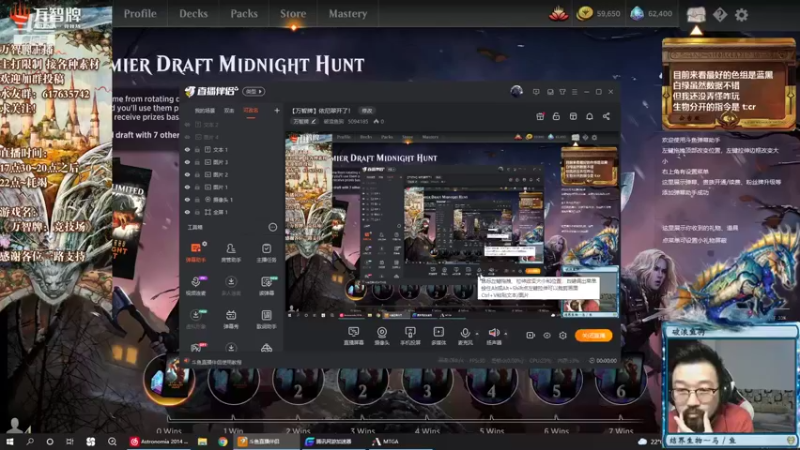Open the 弹幕助手 danmaku assistant tool
Screen dimensions: 800x450
pyautogui.click(x=196, y=252)
